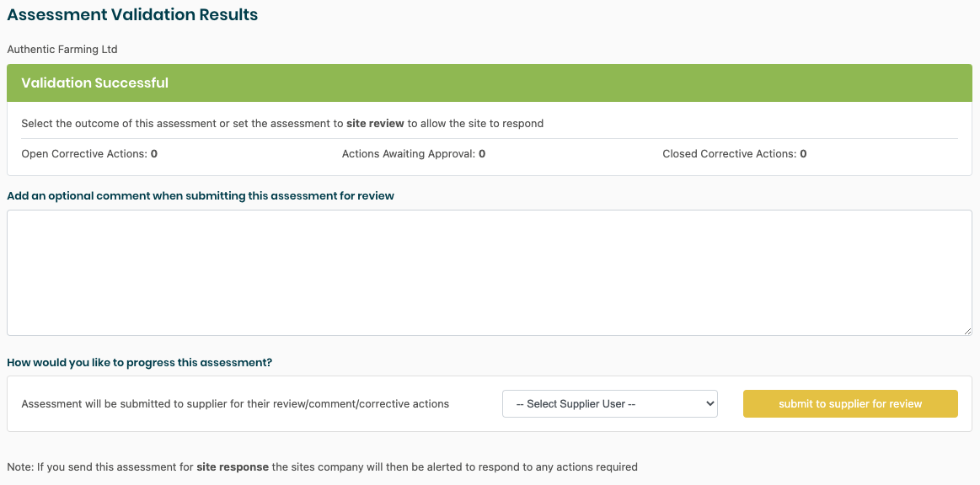980x485 pixels.
Task: Click the comment box resize handle
Action: (967, 331)
